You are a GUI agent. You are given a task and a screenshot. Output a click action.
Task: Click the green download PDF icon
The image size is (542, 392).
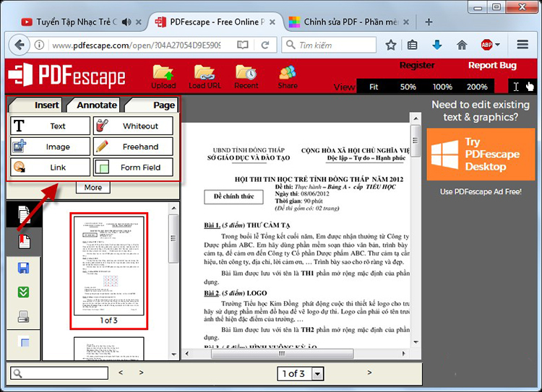coord(24,292)
